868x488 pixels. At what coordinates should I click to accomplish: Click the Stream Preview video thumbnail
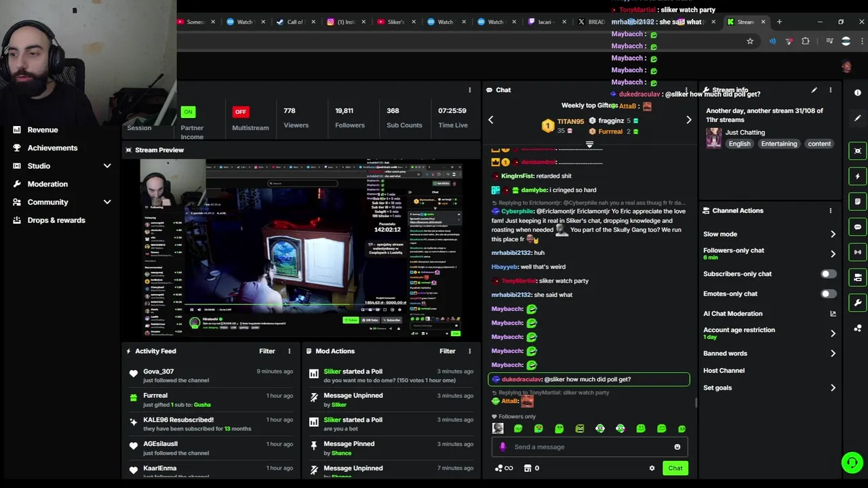[x=301, y=249]
